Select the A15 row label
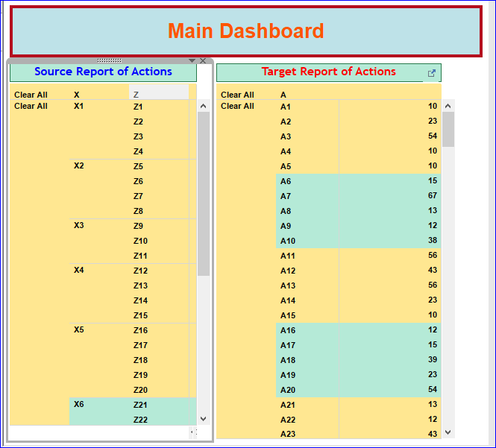496x448 pixels. click(288, 315)
